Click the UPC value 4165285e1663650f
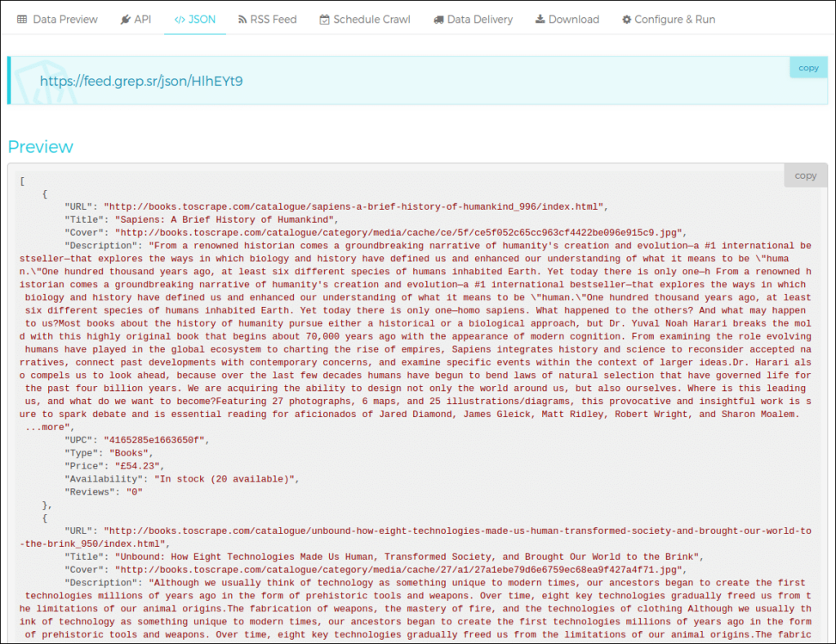 click(x=154, y=440)
